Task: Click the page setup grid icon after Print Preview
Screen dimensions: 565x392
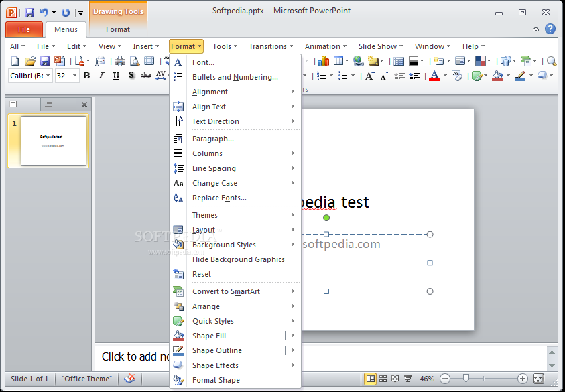Action: coord(149,61)
